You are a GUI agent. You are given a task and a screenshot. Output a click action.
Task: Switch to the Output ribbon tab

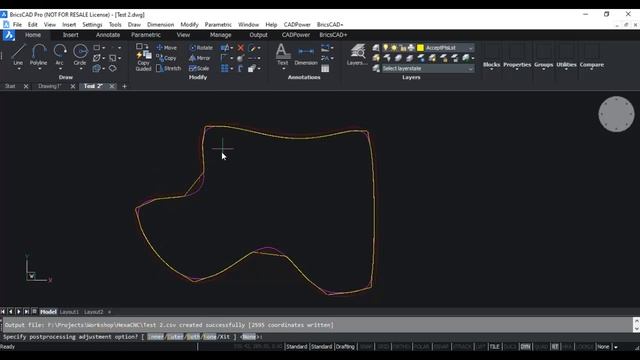[258, 35]
